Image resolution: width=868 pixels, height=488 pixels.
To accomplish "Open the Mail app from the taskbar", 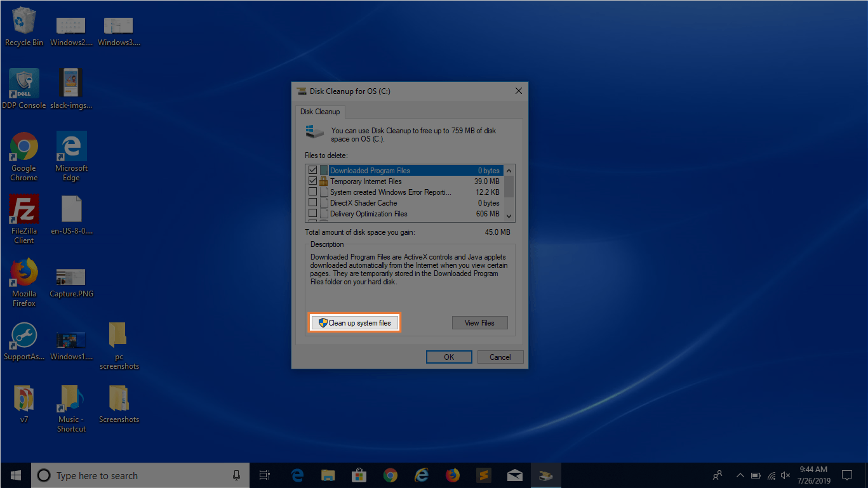I will point(514,475).
